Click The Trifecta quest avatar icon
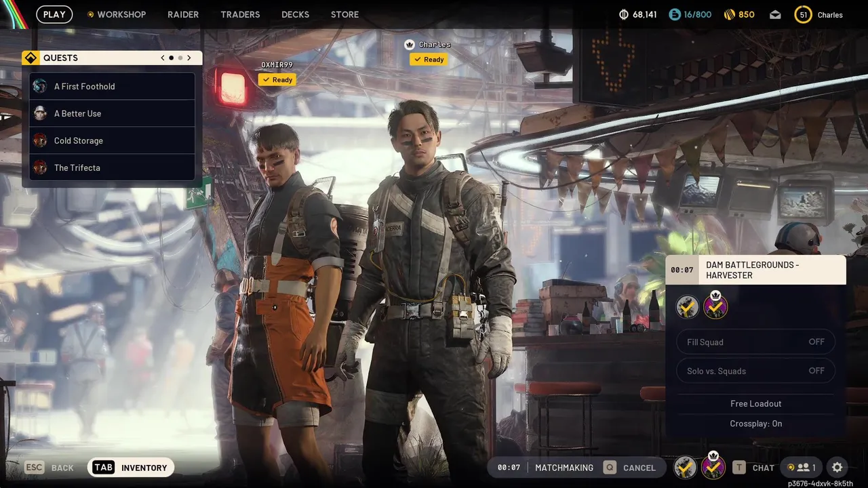Viewport: 868px width, 488px height. pyautogui.click(x=40, y=167)
